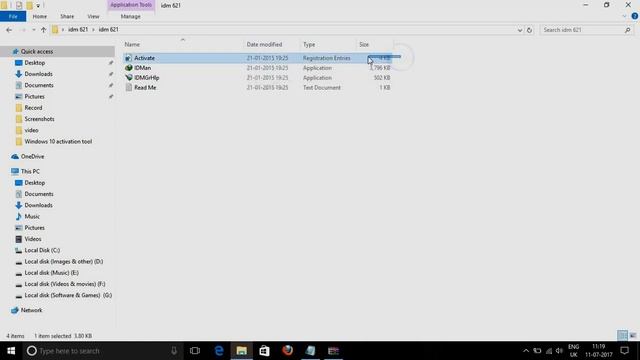The image size is (640, 360).
Task: Open Action Center notifications icon
Action: click(x=624, y=351)
